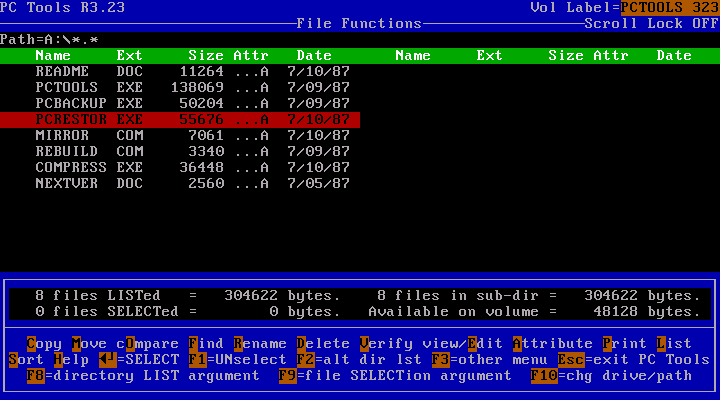This screenshot has height=400, width=720.
Task: Click Available on volume 48128 bytes
Action: tap(534, 312)
